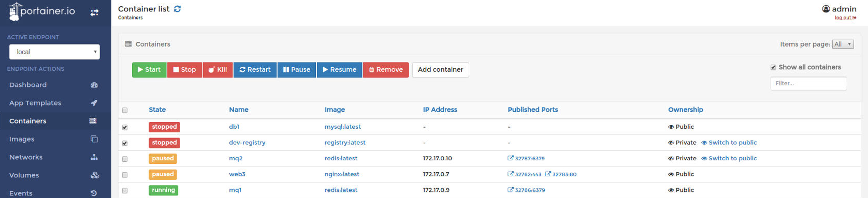Sort by IP Address column header
The width and height of the screenshot is (868, 198).
click(x=440, y=110)
